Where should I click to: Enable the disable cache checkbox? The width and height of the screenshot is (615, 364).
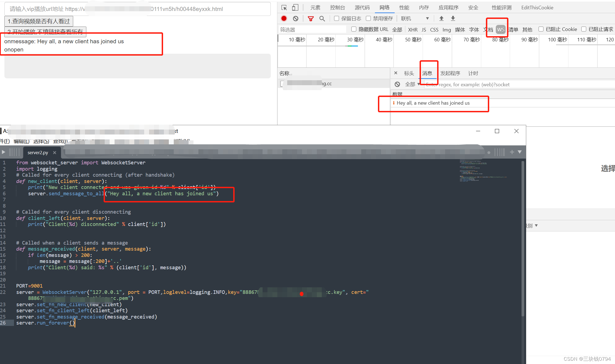[x=368, y=18]
